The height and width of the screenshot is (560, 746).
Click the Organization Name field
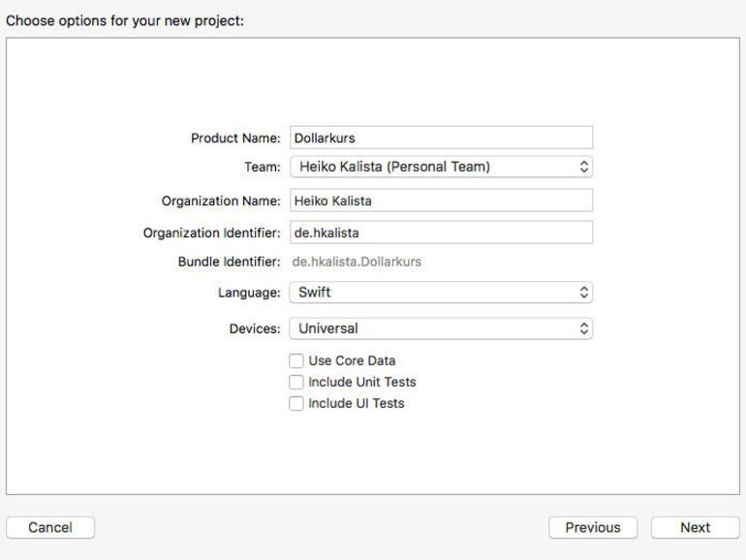tap(441, 201)
